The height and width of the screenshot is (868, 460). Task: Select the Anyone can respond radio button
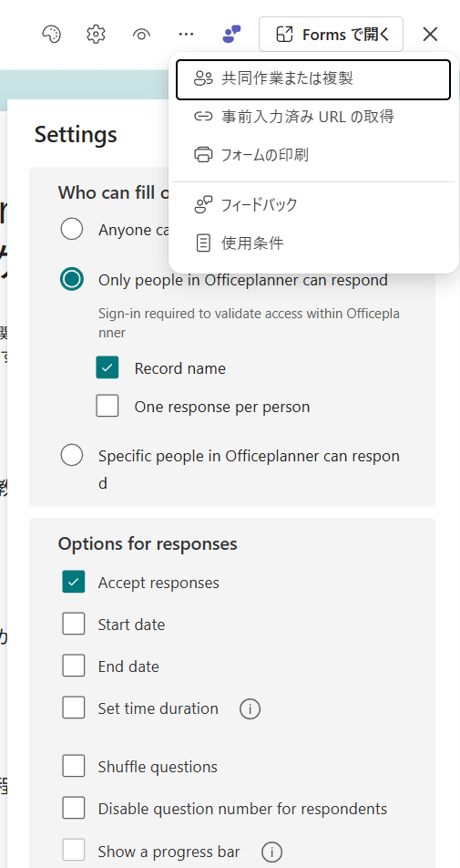72,229
